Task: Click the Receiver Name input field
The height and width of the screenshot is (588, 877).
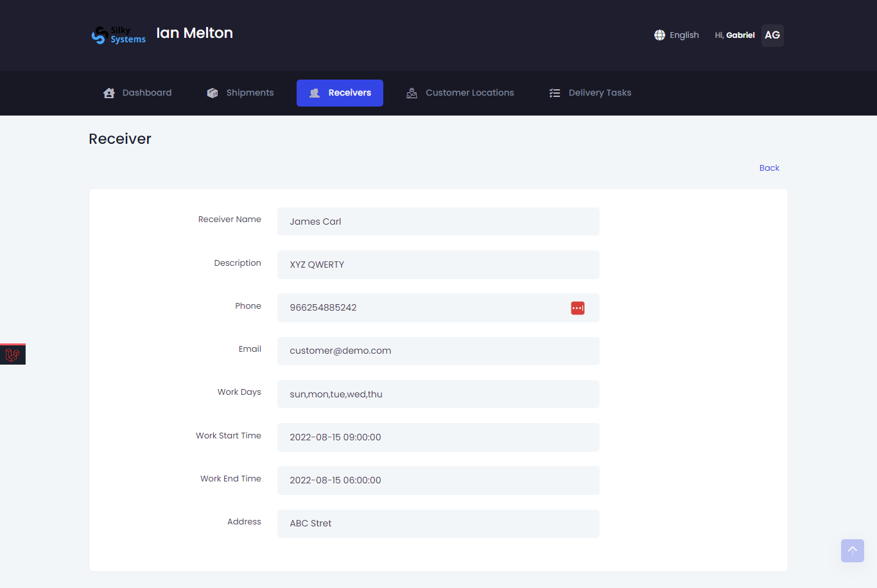Action: 438,221
